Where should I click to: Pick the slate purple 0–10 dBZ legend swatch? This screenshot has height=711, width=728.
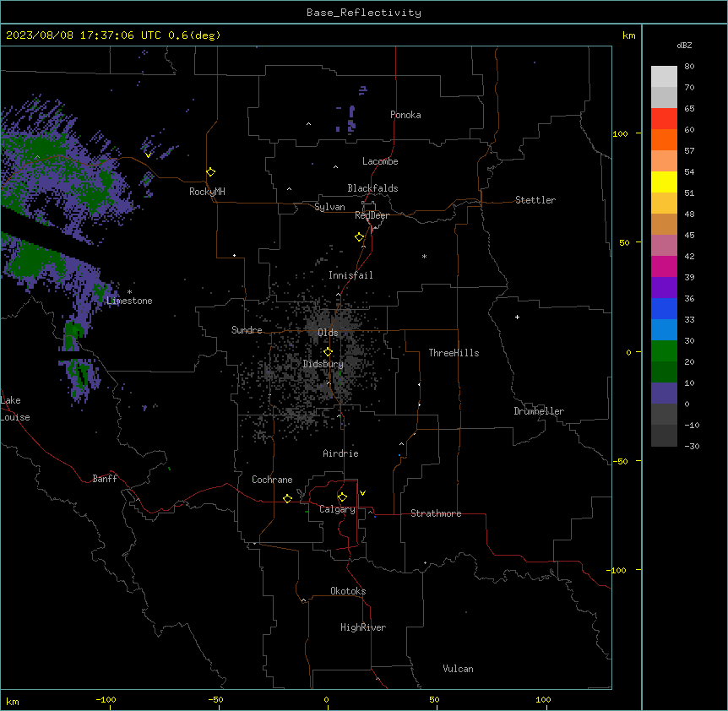[664, 393]
